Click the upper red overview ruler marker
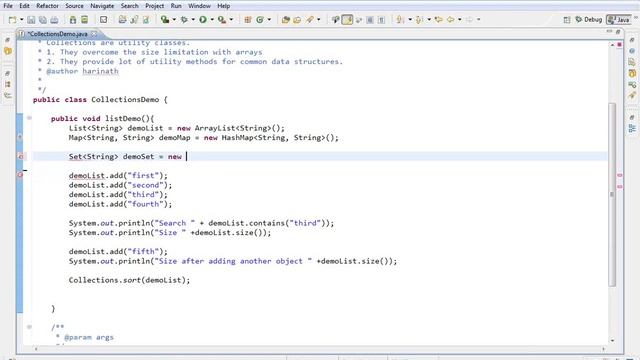640x360 pixels. tap(620, 175)
